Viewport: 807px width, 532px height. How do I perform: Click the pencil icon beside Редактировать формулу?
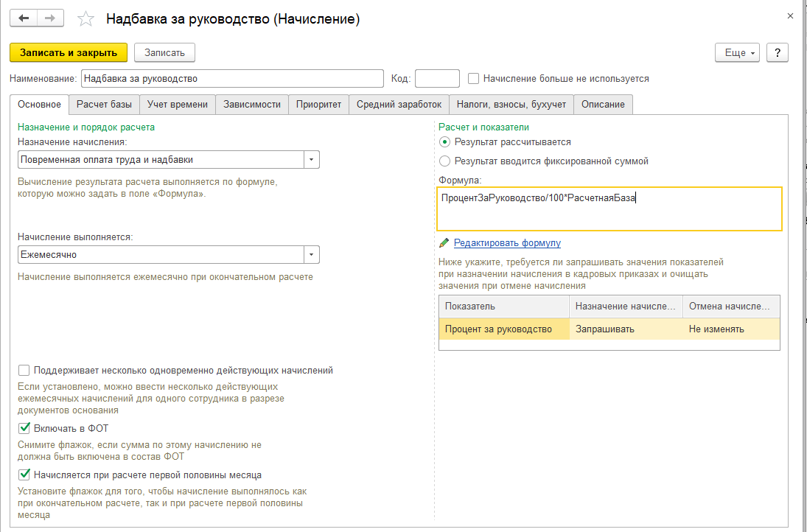click(444, 243)
